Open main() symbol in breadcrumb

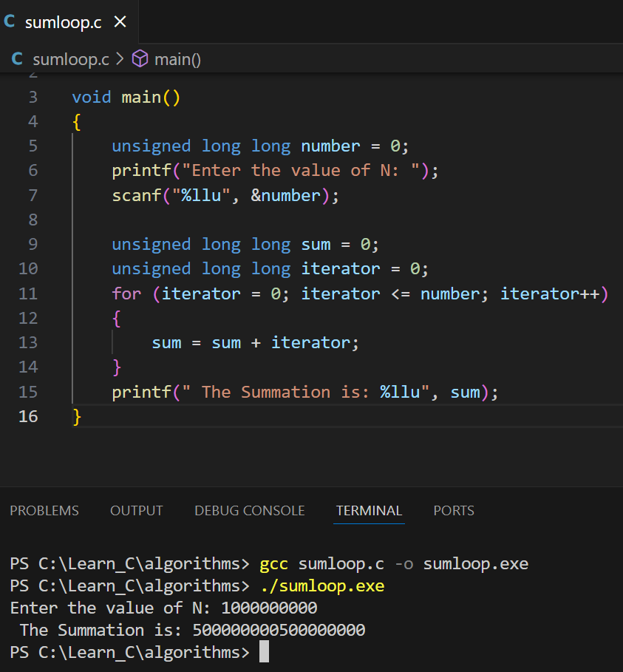pyautogui.click(x=177, y=59)
